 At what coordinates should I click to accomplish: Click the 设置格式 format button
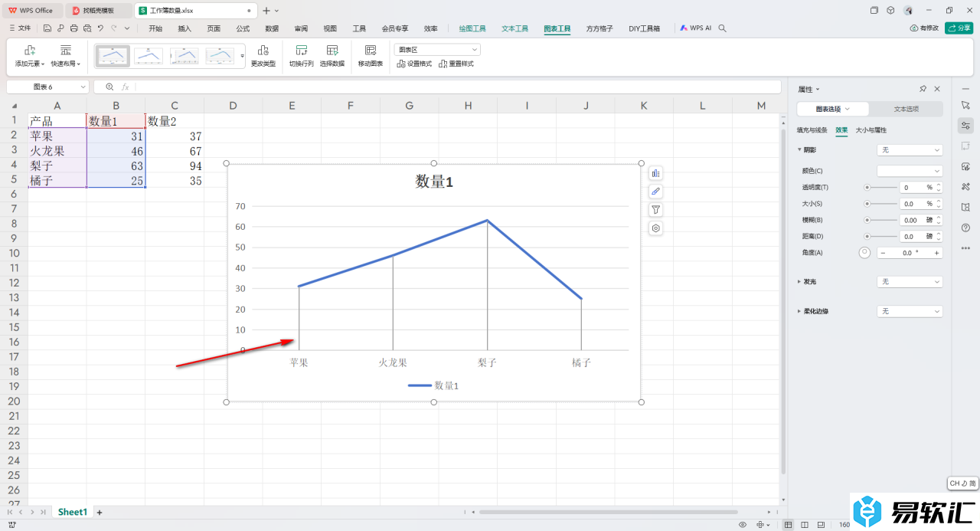point(414,64)
